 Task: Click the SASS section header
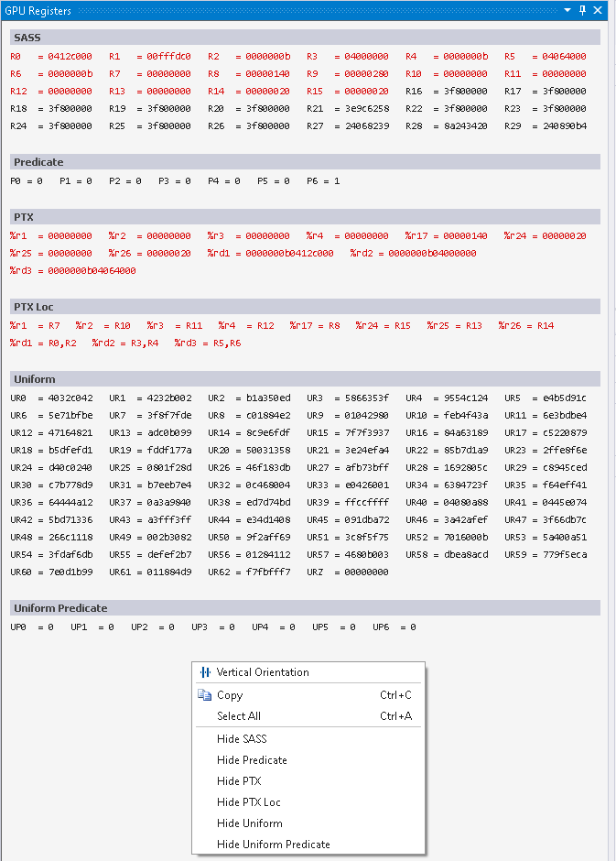306,37
